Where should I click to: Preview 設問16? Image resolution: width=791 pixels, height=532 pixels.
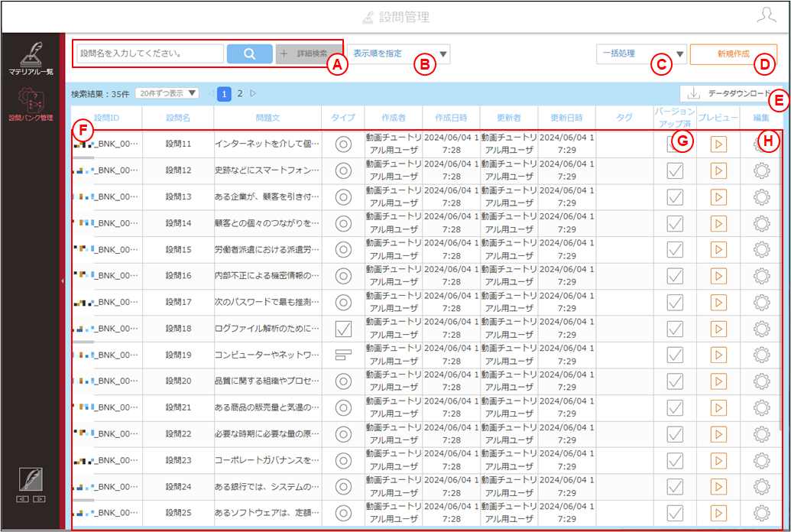(x=718, y=276)
